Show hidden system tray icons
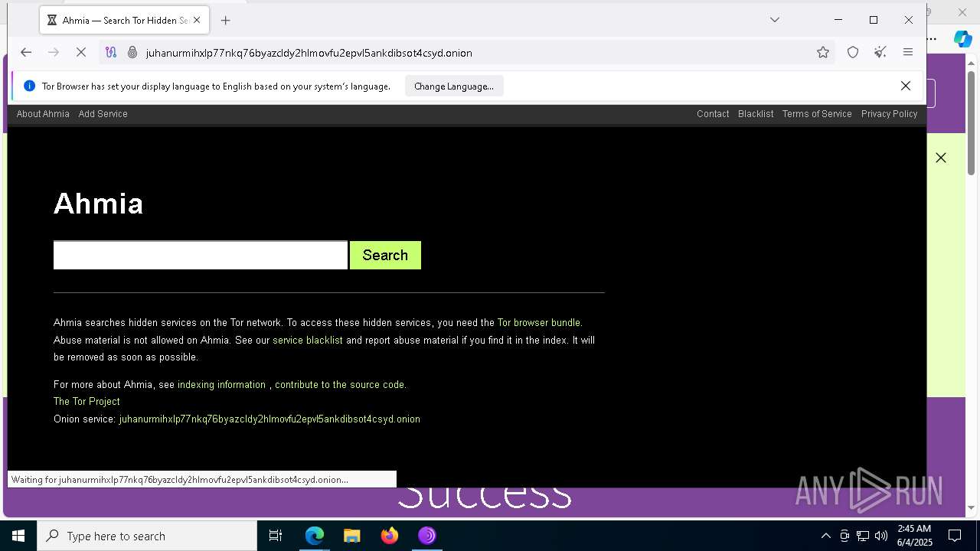980x551 pixels. point(825,536)
